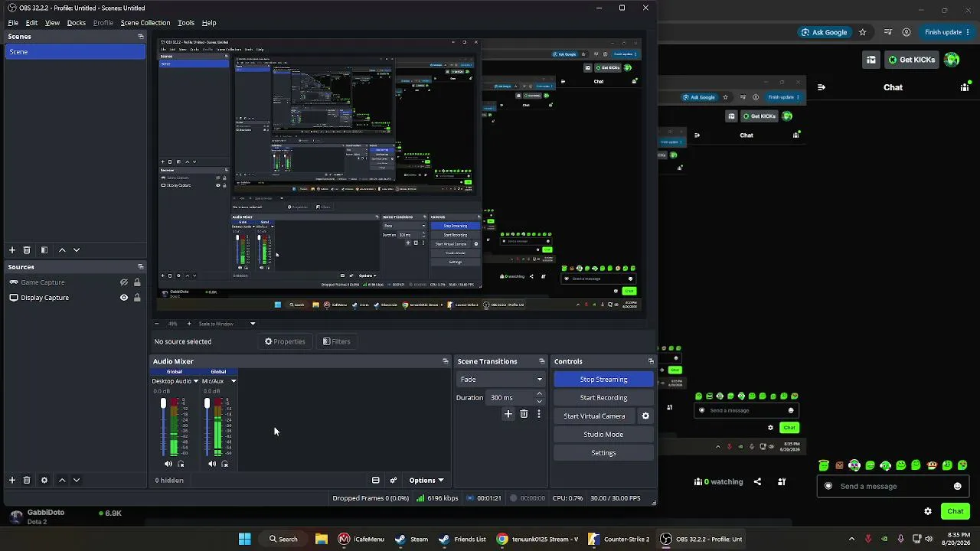The width and height of the screenshot is (980, 551).
Task: Send message with the green Chat button
Action: (955, 511)
